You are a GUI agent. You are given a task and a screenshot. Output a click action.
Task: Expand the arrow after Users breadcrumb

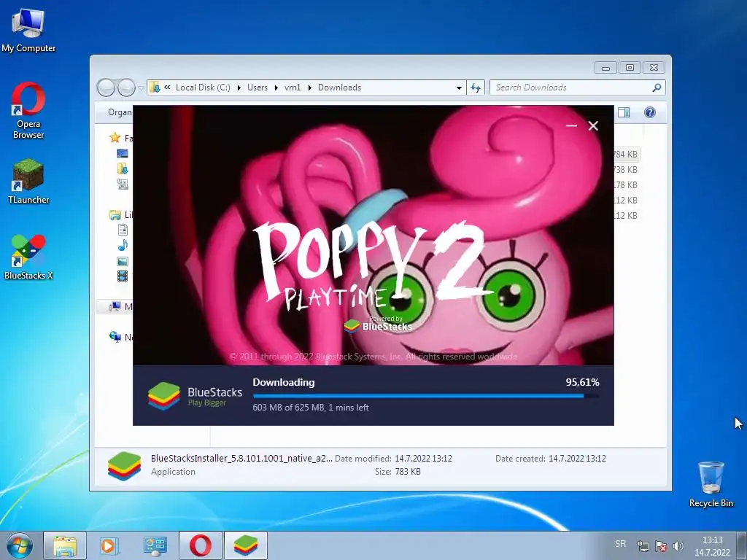point(276,87)
